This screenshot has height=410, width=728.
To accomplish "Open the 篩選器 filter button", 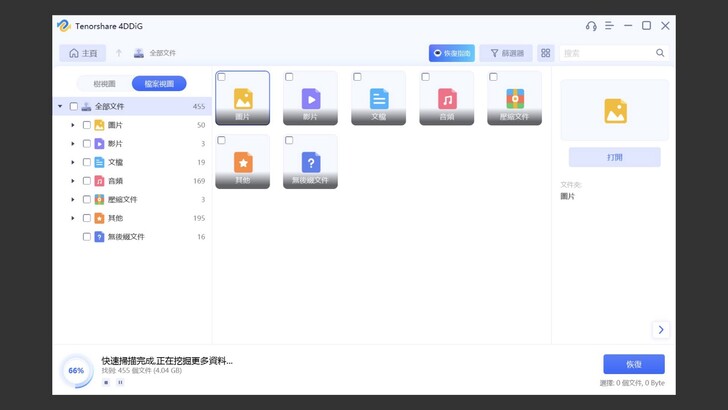I will tap(507, 53).
